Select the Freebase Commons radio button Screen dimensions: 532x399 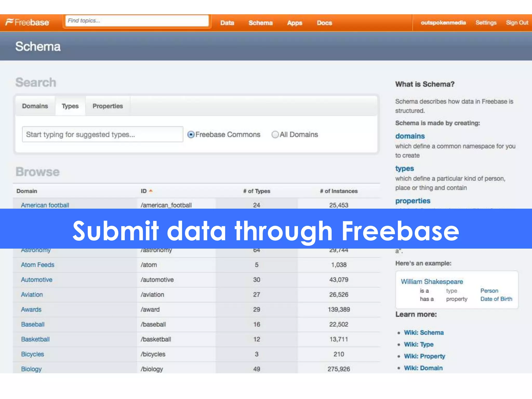click(x=191, y=135)
